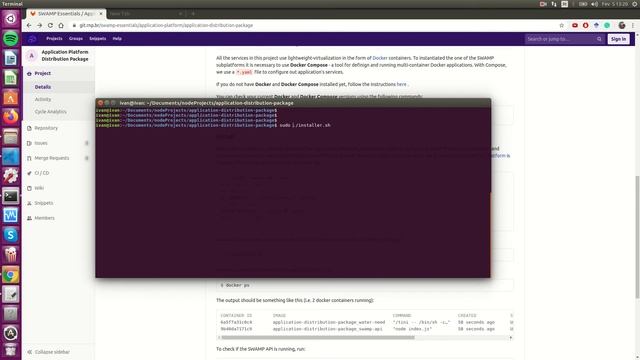Image resolution: width=640 pixels, height=360 pixels.
Task: Open the volume indicator in top panel
Action: coord(594,4)
